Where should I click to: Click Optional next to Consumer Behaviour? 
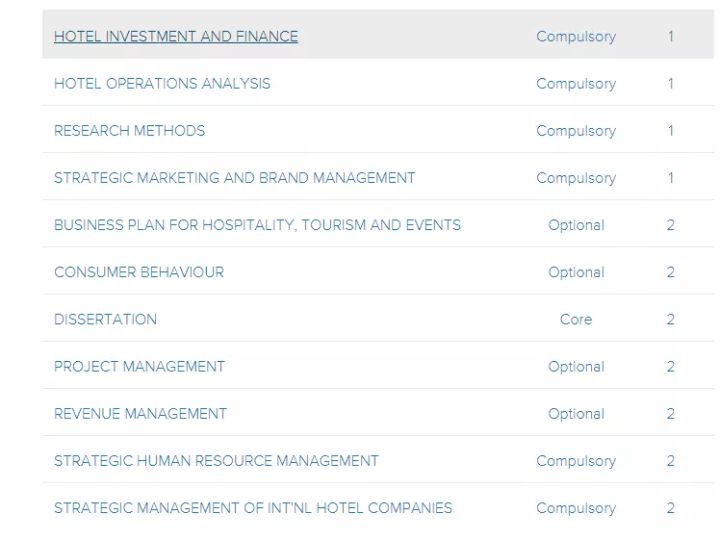[x=576, y=272]
